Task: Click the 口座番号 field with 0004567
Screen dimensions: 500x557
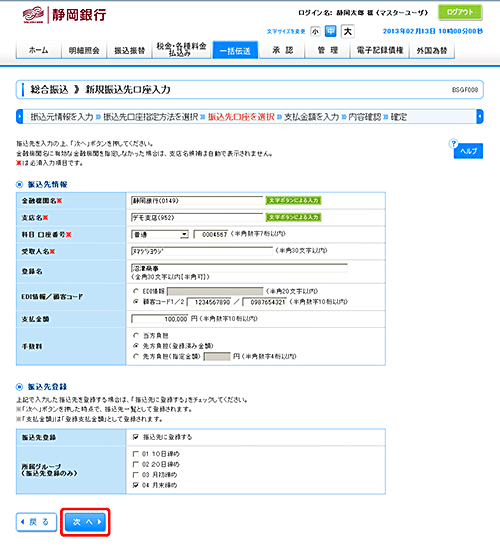Action: (211, 234)
